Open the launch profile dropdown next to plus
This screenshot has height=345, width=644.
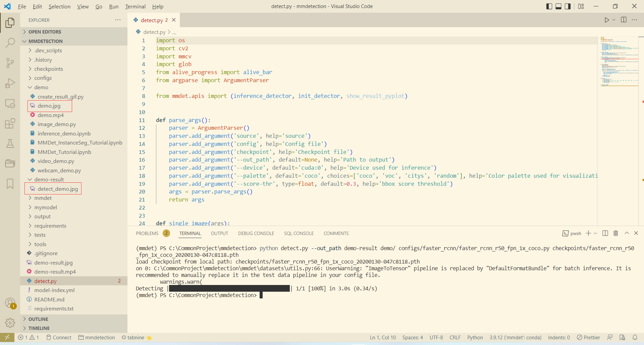coord(595,233)
